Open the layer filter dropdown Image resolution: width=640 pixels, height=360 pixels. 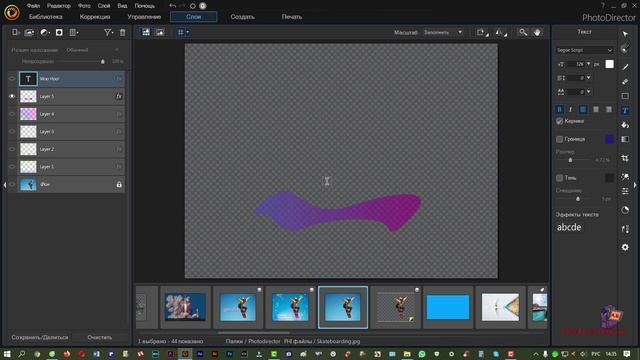108,33
